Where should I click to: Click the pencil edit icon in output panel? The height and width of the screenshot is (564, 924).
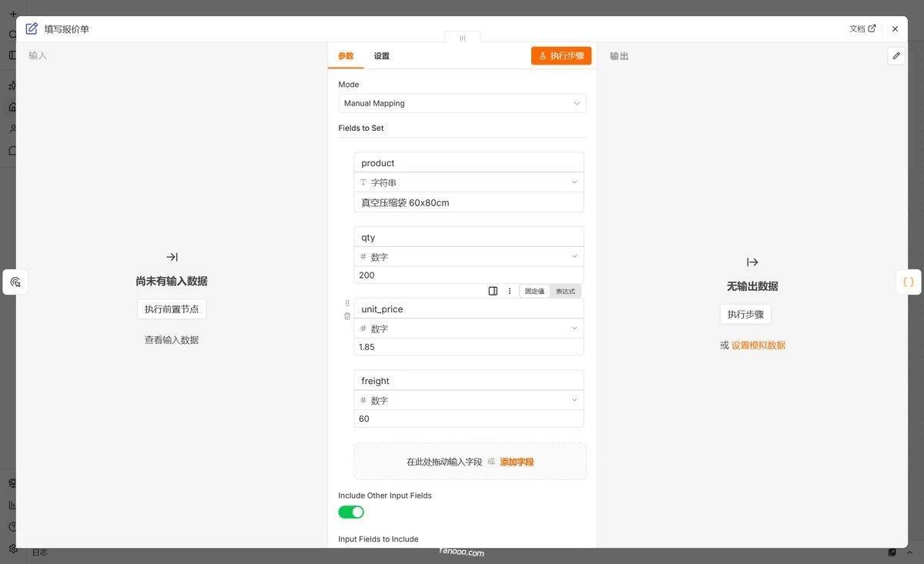[896, 55]
